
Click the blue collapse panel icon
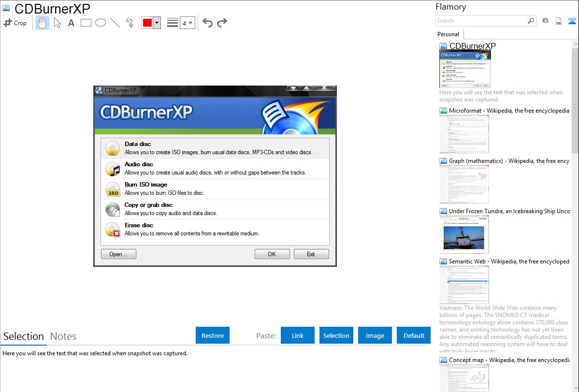point(572,21)
